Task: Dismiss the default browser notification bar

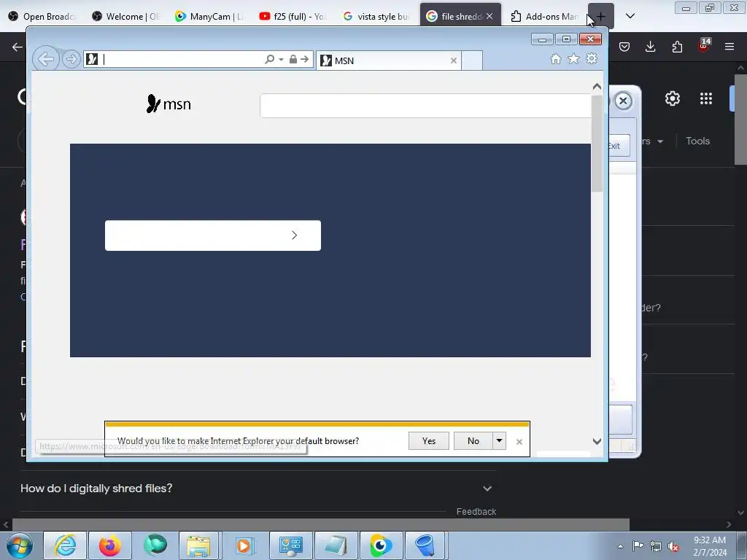Action: [x=519, y=442]
